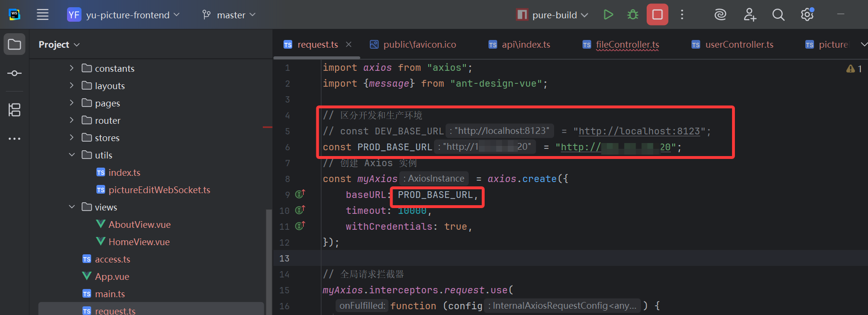The image size is (868, 315).
Task: Open the IDE settings gear icon
Action: click(x=807, y=15)
